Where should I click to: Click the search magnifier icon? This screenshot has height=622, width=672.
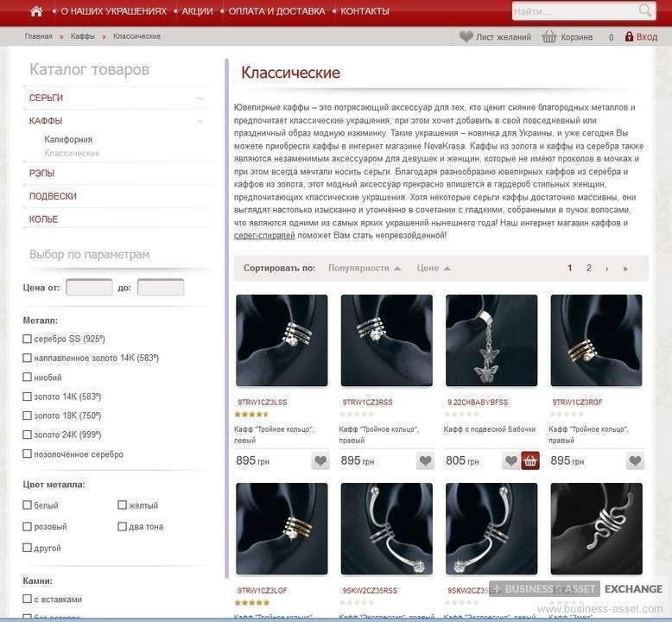coord(645,10)
